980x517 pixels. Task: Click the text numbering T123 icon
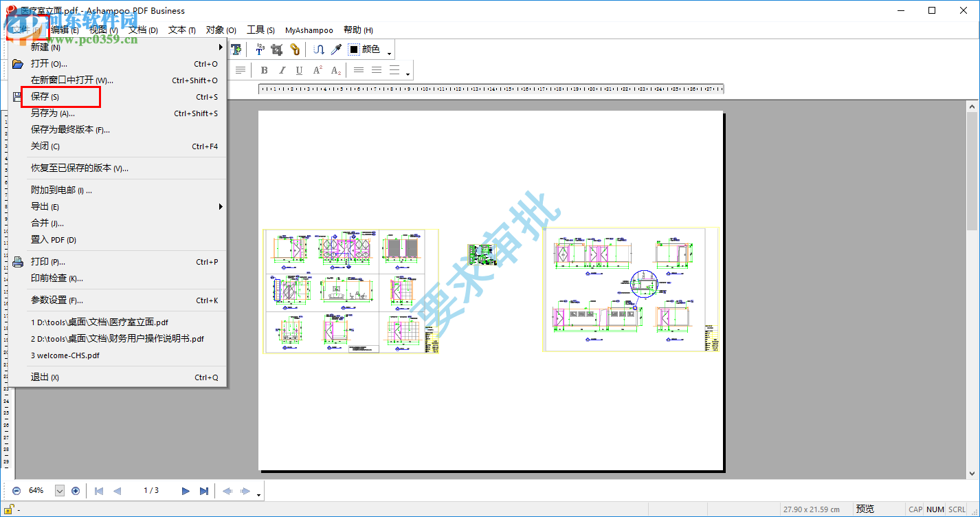pos(260,49)
